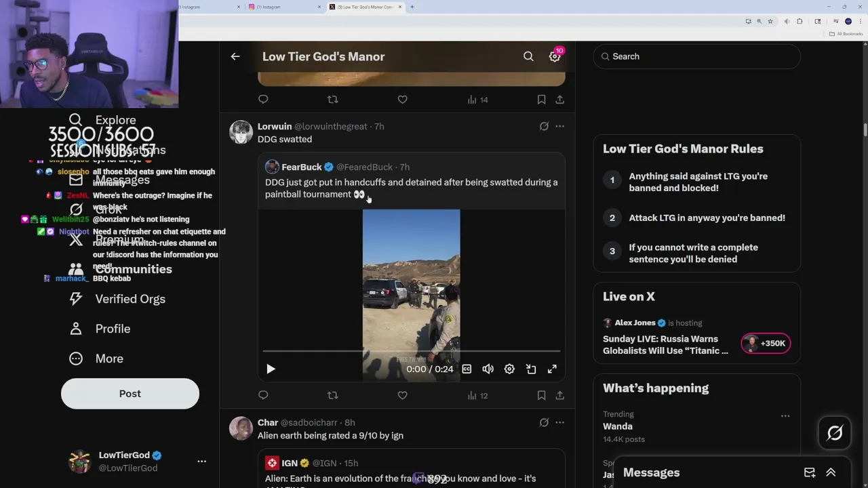
Task: Seek on the video progress bar
Action: 412,351
